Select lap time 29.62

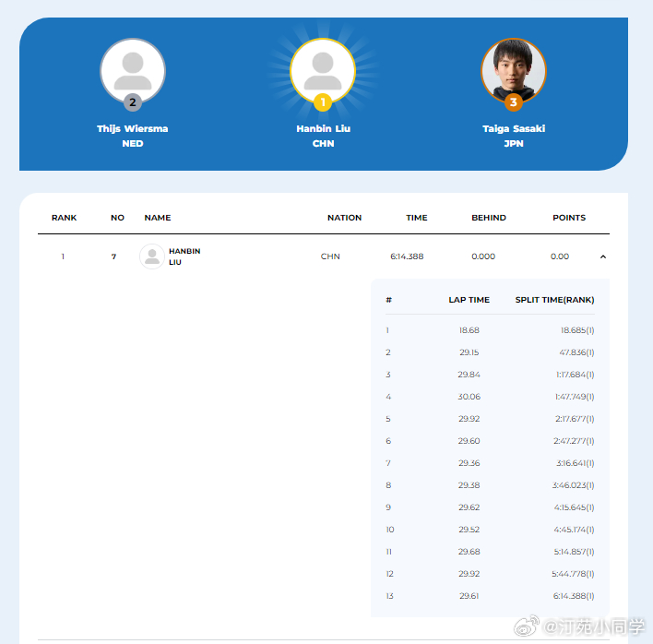coord(469,507)
